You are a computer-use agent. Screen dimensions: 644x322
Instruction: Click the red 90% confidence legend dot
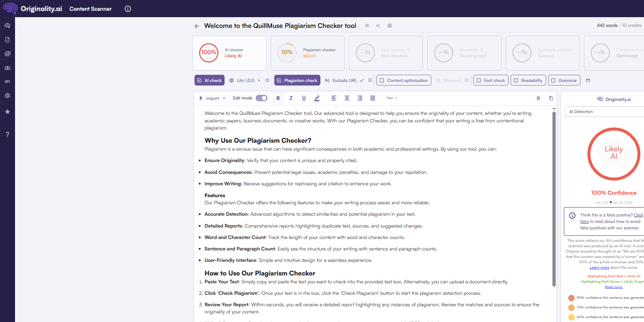point(571,298)
